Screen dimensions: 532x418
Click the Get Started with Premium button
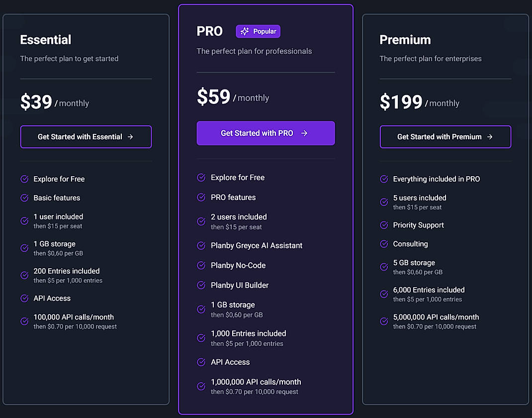(x=445, y=137)
